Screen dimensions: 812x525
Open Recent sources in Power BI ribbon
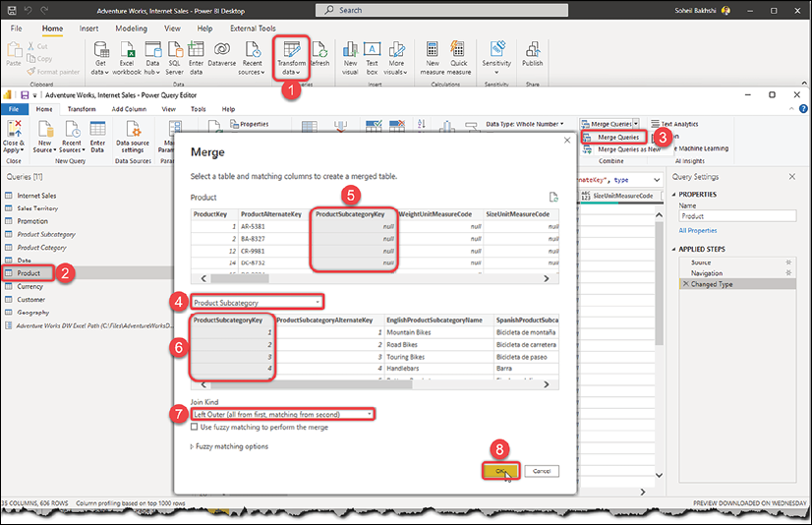click(x=253, y=58)
